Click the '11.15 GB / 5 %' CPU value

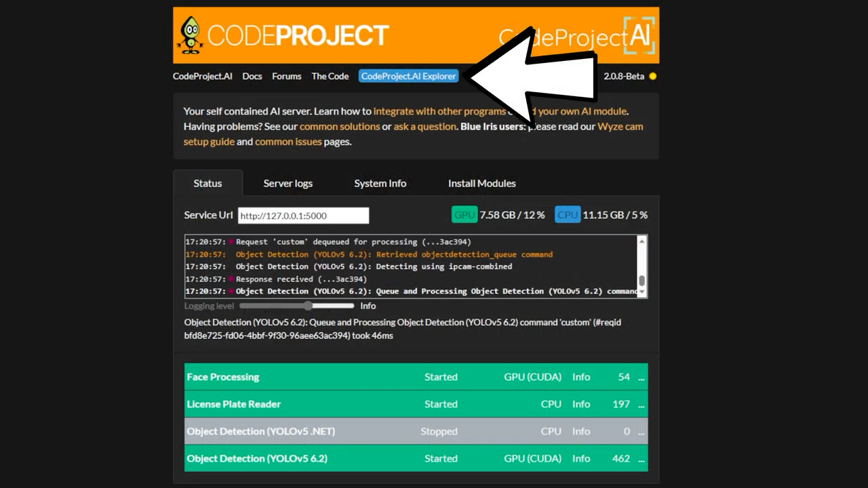click(x=615, y=215)
